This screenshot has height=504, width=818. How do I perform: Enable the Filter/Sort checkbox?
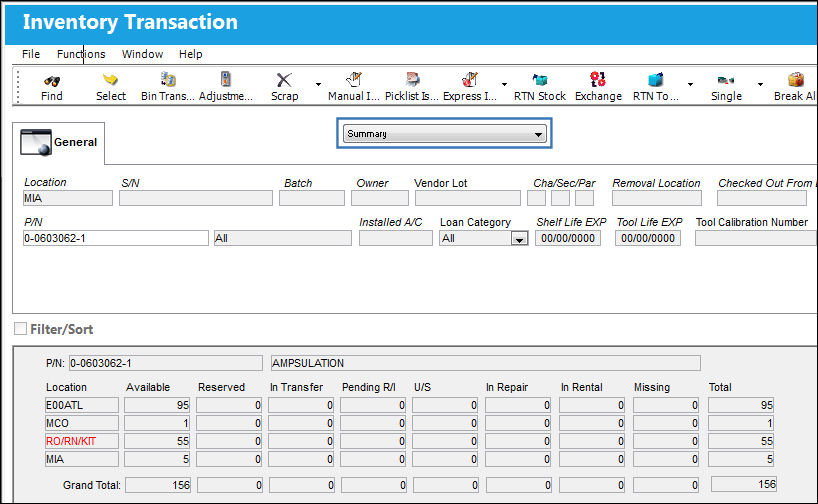click(20, 329)
